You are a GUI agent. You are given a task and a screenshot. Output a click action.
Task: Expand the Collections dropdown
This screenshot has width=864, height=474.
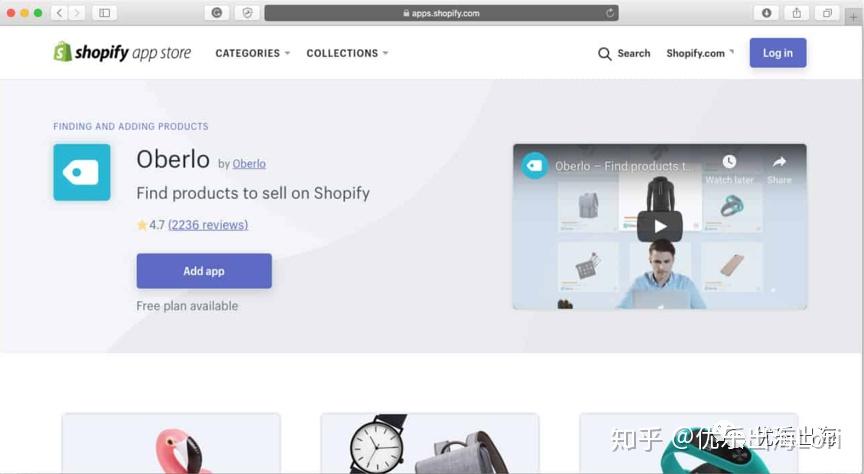347,53
